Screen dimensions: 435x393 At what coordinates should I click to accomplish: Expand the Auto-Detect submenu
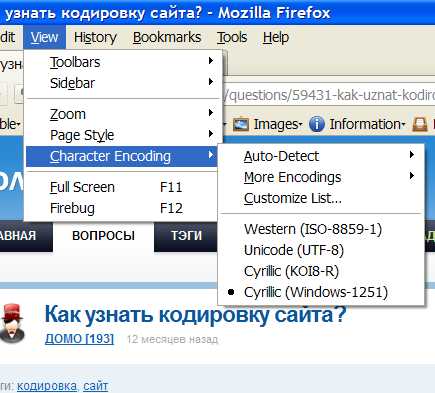(x=321, y=156)
